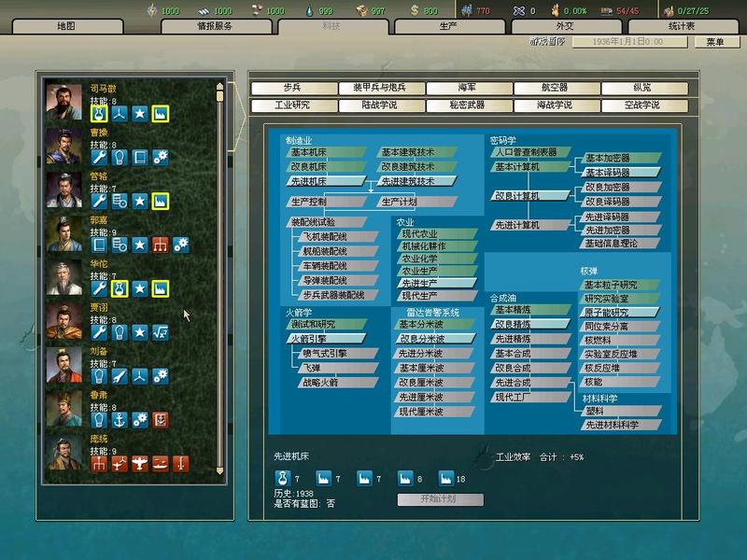Open the 生产 main tab
The image size is (747, 560).
448,27
